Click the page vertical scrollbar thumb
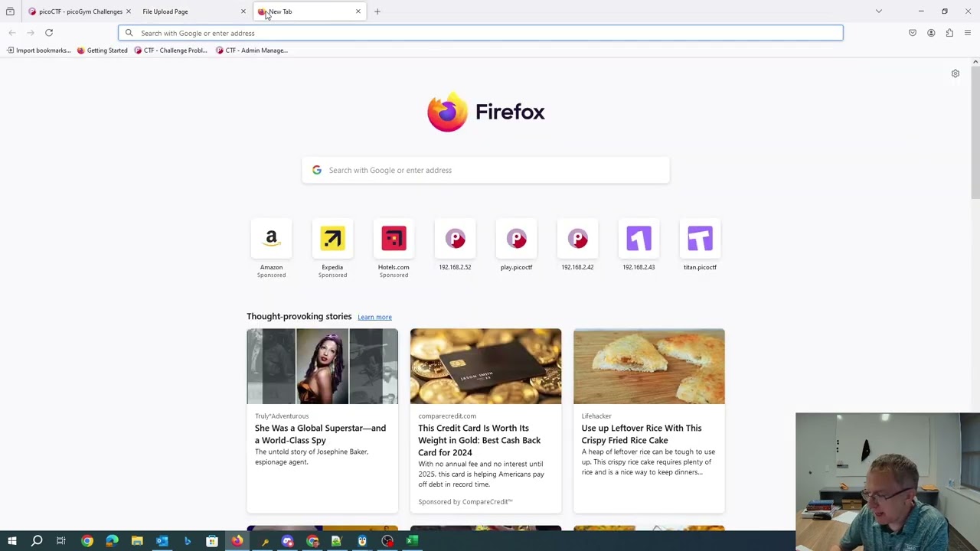 point(975,133)
